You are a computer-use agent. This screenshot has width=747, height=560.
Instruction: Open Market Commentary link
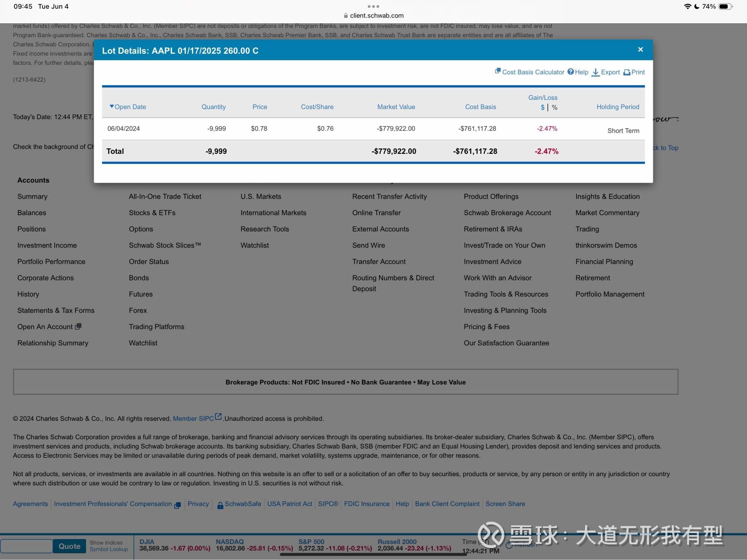tap(607, 213)
